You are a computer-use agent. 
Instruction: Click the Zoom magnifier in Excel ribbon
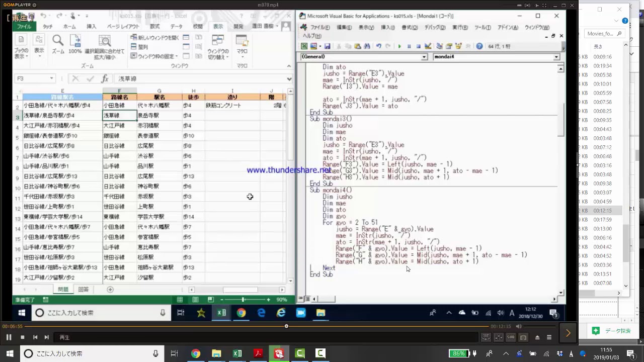coord(58,44)
